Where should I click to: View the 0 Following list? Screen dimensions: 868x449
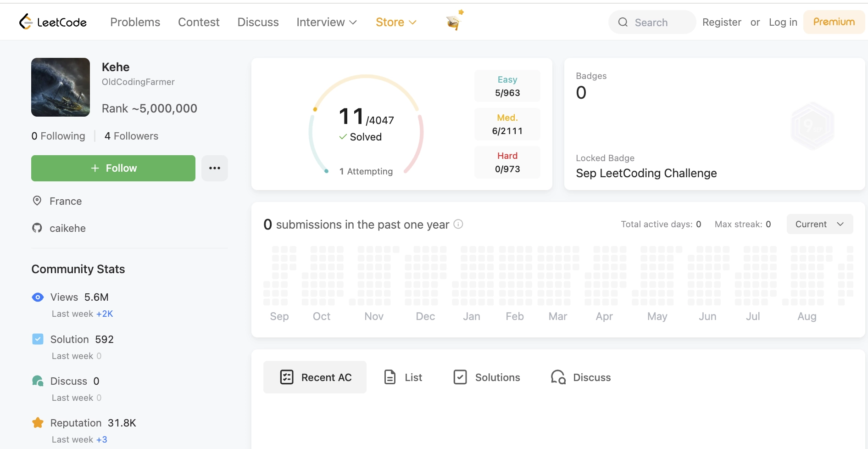click(x=58, y=136)
